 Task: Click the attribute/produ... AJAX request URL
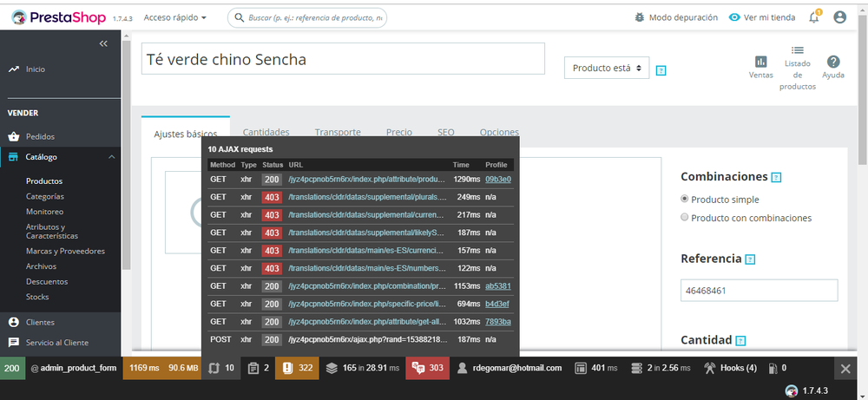(x=367, y=180)
